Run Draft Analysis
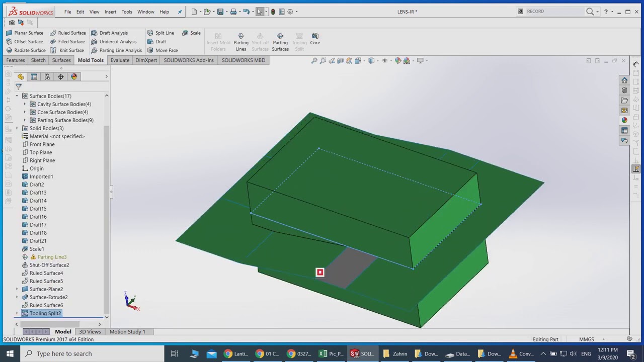The image size is (644, 362). tap(109, 33)
